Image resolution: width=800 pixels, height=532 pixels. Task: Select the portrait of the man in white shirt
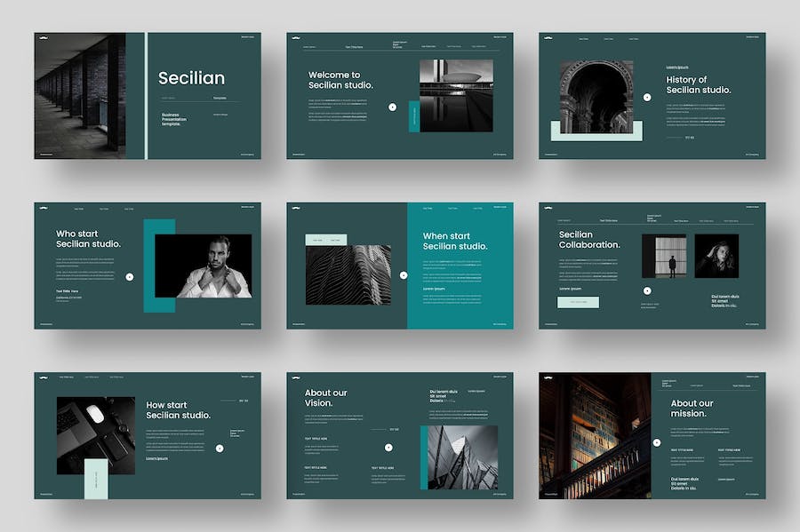pyautogui.click(x=203, y=266)
